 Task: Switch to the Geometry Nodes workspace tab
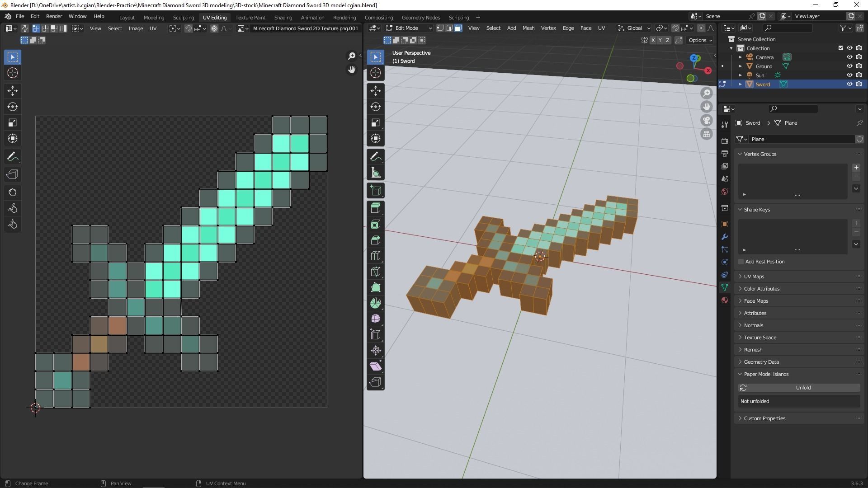(420, 17)
